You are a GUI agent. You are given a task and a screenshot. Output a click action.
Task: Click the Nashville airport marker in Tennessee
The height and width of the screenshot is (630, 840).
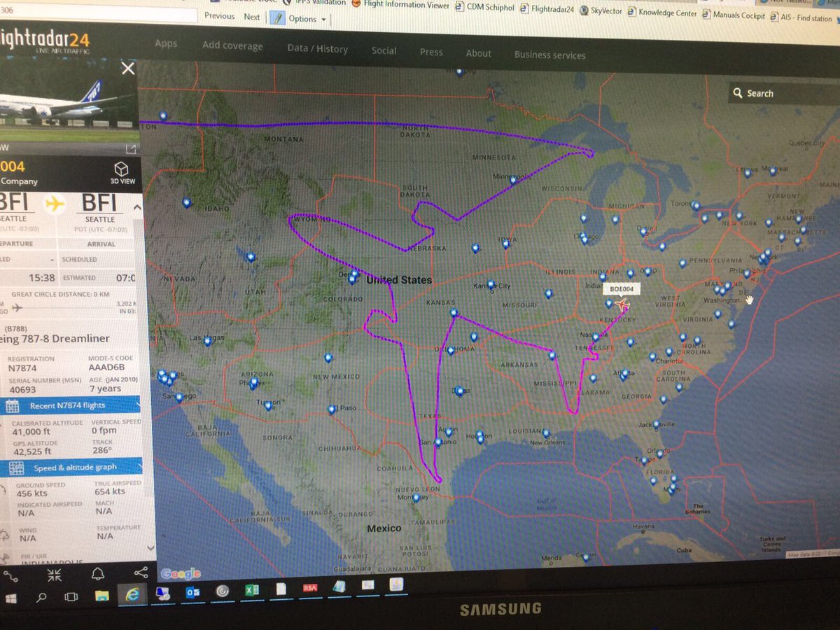click(596, 337)
